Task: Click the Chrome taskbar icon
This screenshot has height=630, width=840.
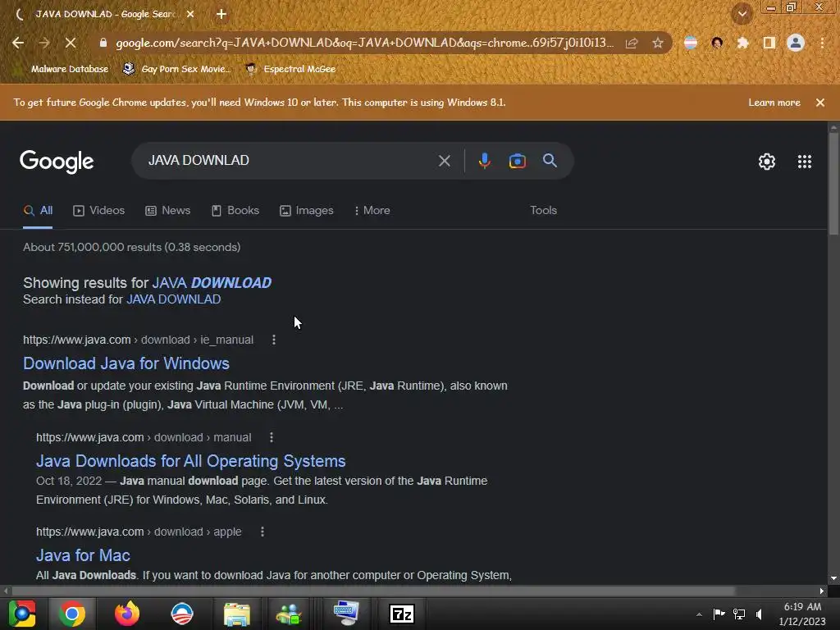Action: (x=72, y=614)
